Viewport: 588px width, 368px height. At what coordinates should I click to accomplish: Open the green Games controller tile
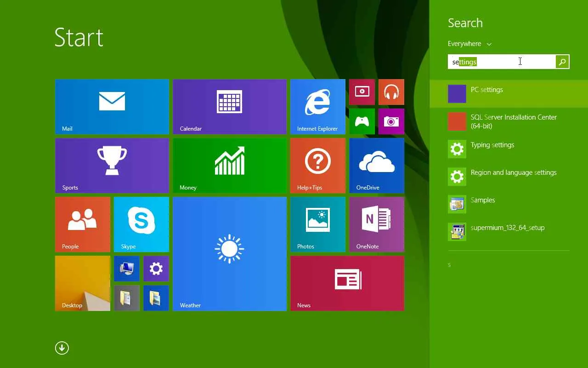click(x=362, y=121)
